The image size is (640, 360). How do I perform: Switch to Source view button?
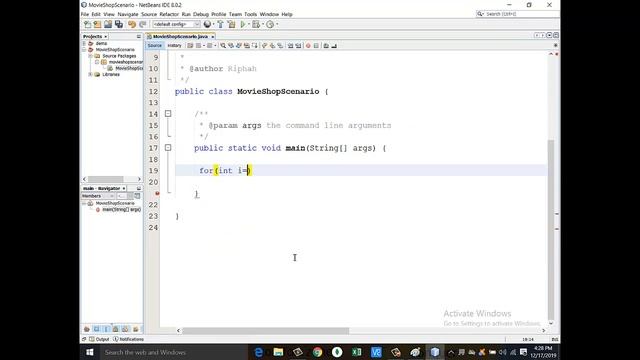155,46
